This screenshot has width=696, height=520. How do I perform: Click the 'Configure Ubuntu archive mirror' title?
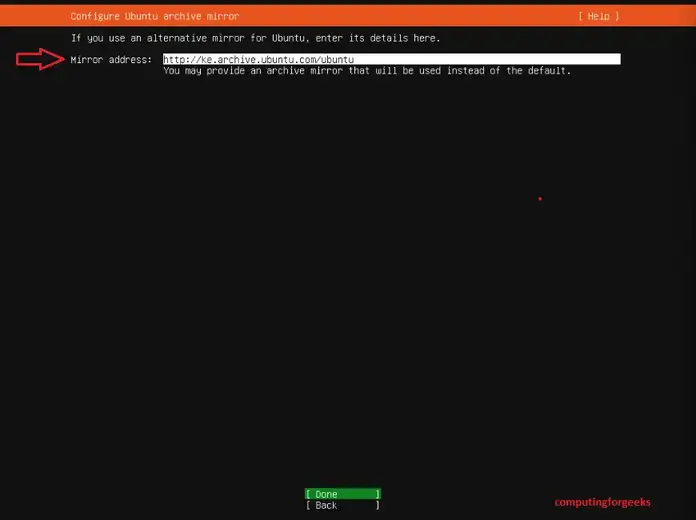(x=154, y=16)
